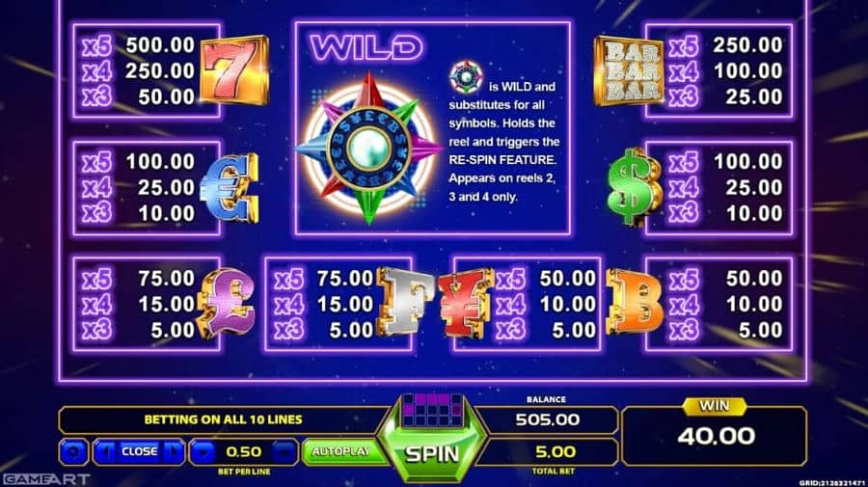Click the orange Baht symbol icon
Screen dimensions: 868x487
pos(635,302)
